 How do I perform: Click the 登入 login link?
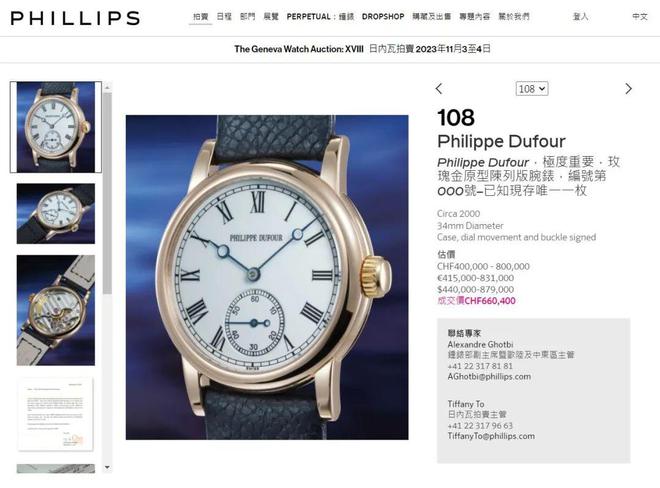pos(580,17)
